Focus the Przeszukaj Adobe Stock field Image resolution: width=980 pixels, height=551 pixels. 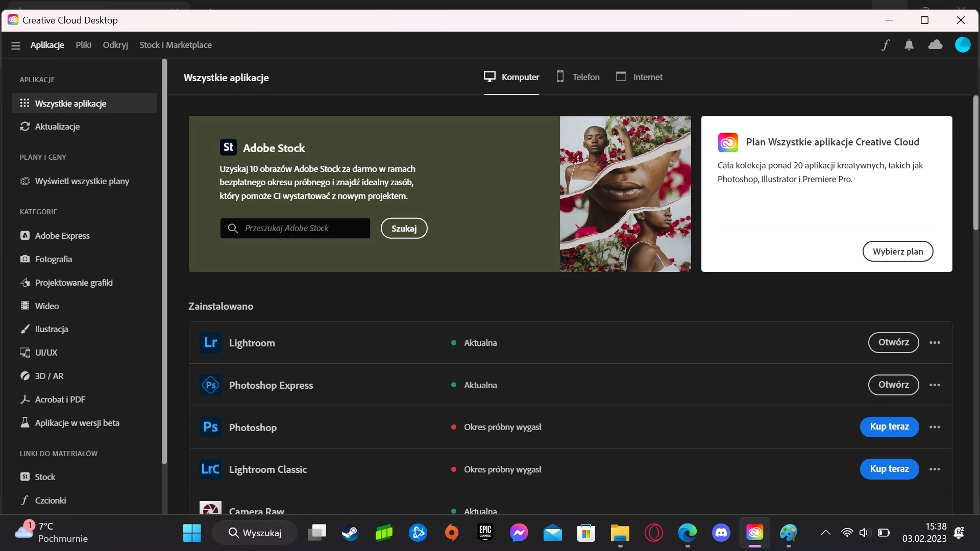tap(301, 229)
